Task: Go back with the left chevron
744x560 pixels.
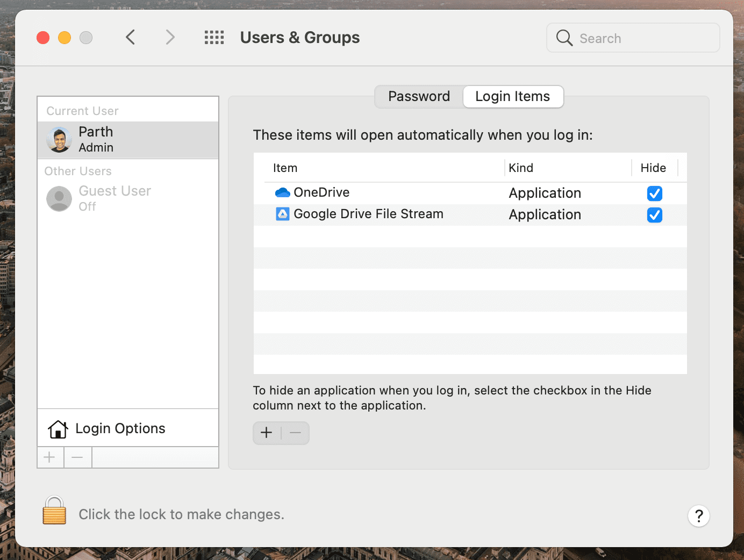Action: click(x=130, y=37)
